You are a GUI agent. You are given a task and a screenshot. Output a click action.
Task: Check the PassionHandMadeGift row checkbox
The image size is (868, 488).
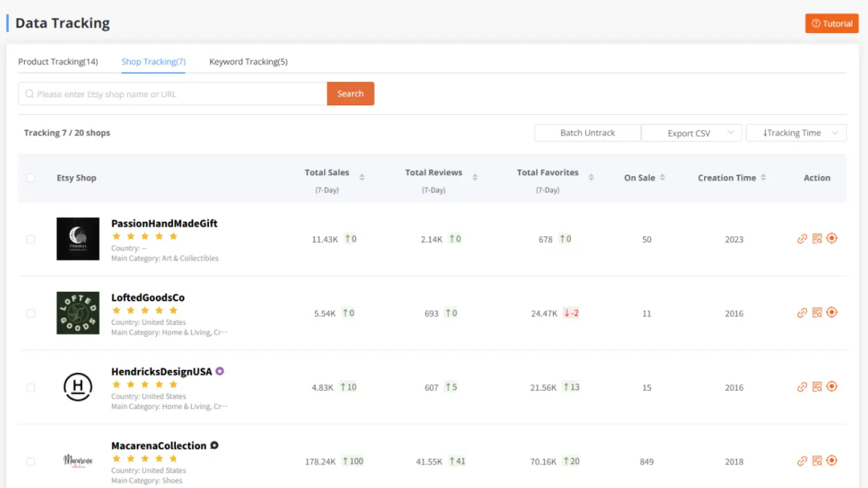point(31,240)
